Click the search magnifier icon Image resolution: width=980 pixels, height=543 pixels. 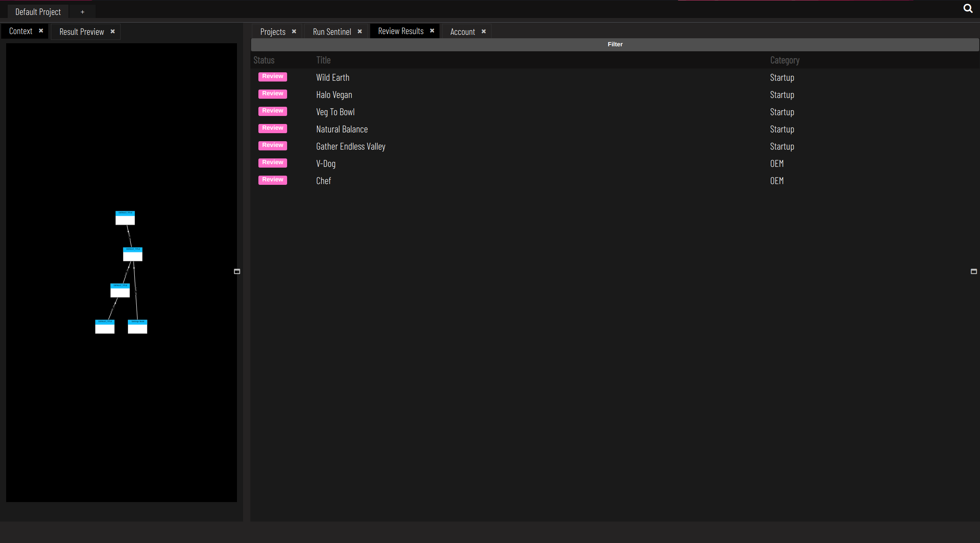coord(968,8)
